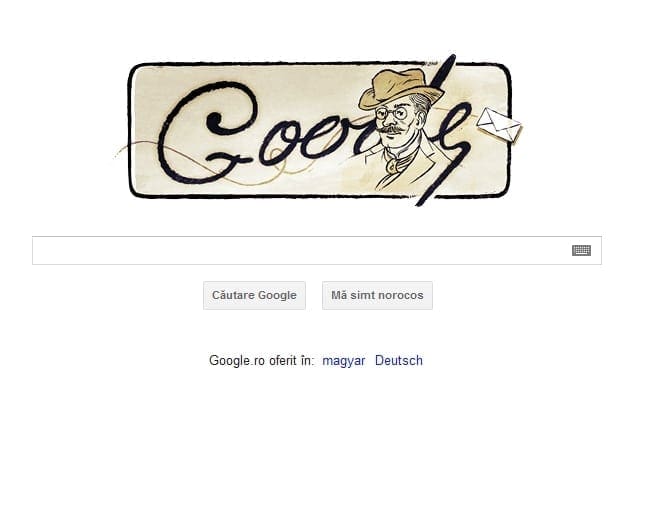Viewport: 647px width, 514px height.
Task: Focus the Google search text box
Action: (317, 250)
